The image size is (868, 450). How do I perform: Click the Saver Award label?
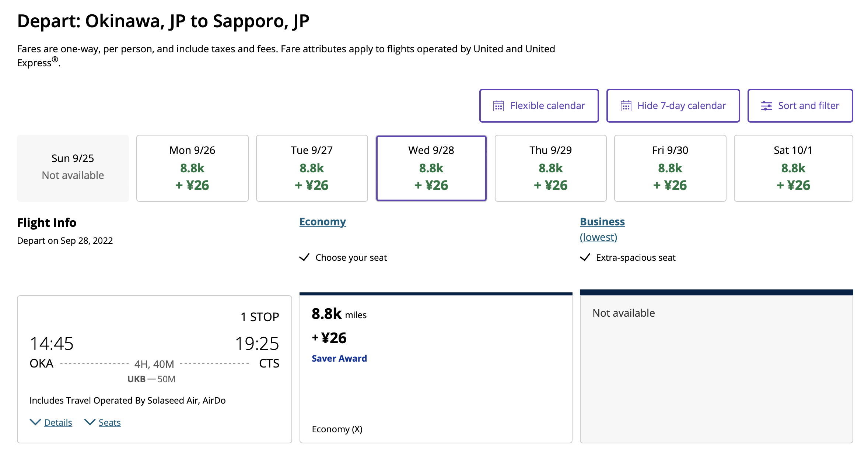pos(339,358)
